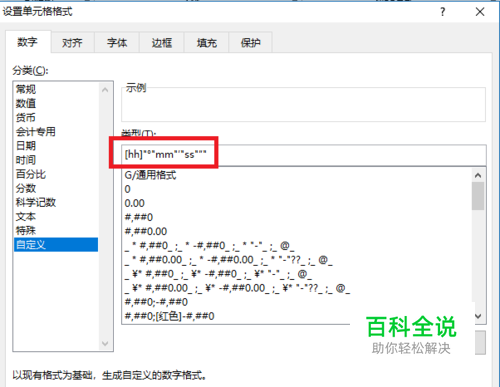This screenshot has height=387, width=500.
Task: Choose 科学记数 category
Action: pos(56,202)
